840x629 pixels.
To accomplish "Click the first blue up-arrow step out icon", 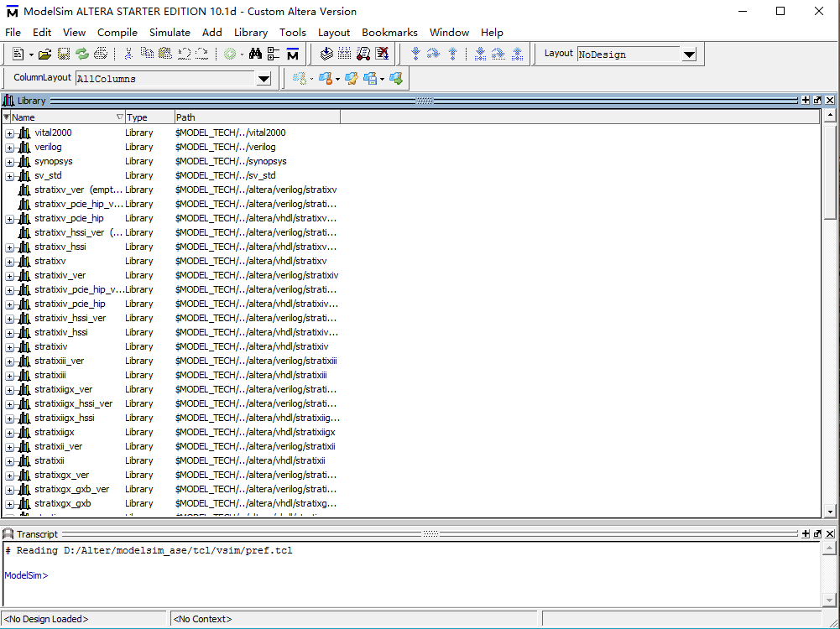I will point(452,54).
